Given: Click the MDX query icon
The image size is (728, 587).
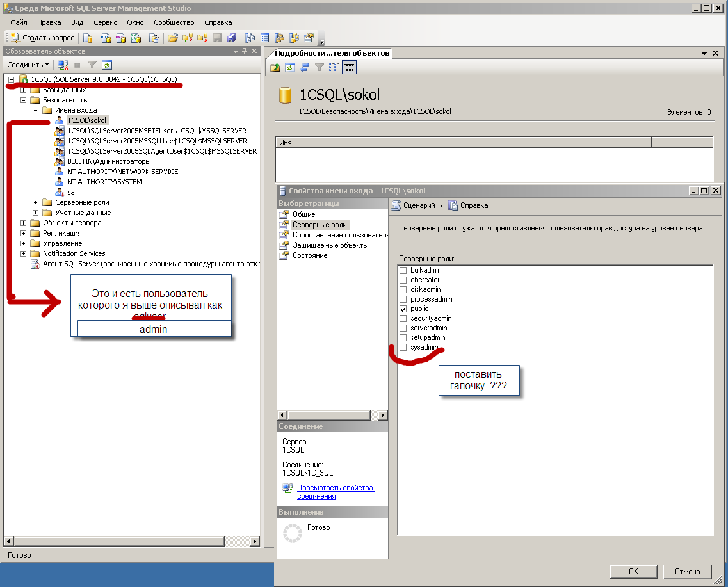Looking at the screenshot, I should pyautogui.click(x=106, y=38).
